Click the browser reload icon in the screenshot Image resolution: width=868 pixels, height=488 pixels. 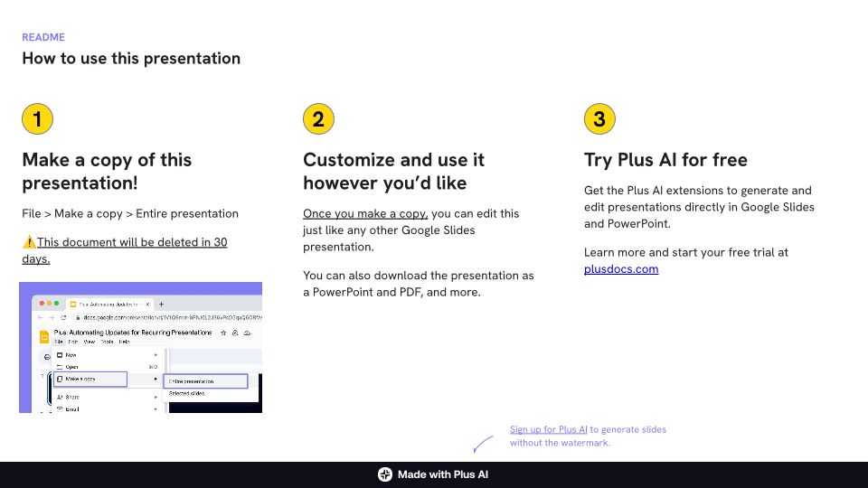point(62,317)
